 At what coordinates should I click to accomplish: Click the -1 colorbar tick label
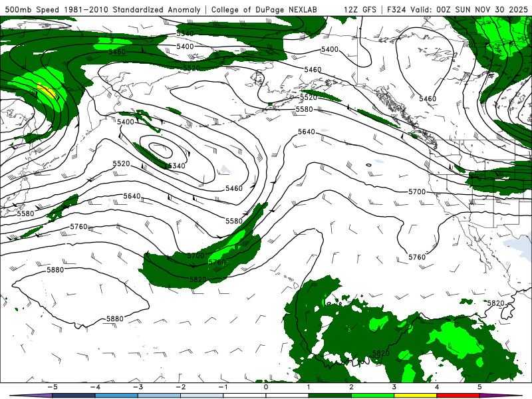coord(223,387)
